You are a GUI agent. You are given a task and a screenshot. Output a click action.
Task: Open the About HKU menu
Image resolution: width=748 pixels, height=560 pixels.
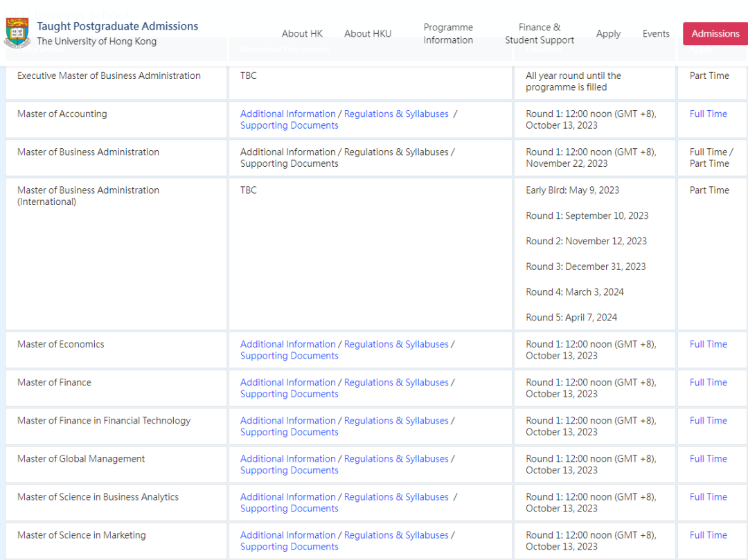pos(368,34)
